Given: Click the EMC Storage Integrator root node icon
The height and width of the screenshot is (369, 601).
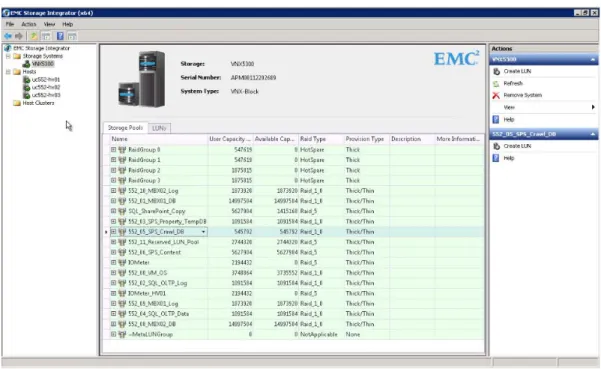Looking at the screenshot, I should tap(7, 48).
